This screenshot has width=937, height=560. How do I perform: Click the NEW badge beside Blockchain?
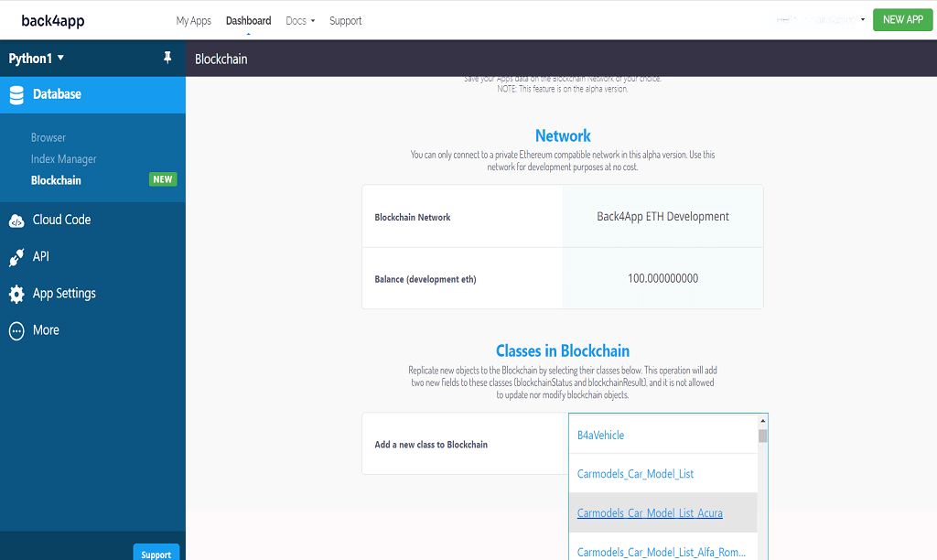(163, 179)
